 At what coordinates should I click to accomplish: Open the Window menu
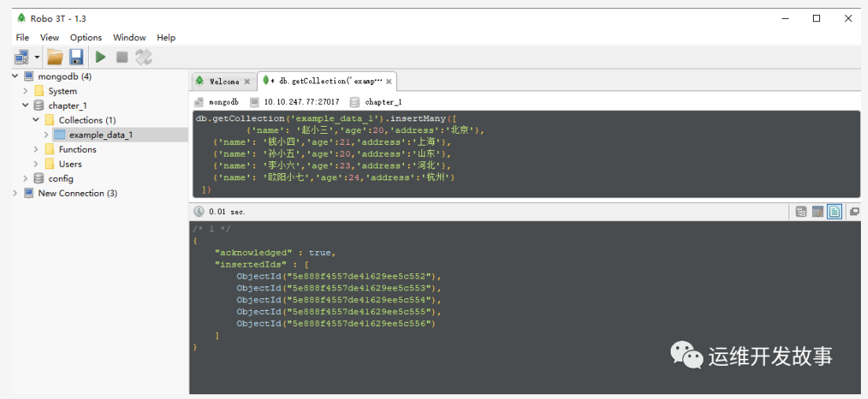tap(130, 38)
